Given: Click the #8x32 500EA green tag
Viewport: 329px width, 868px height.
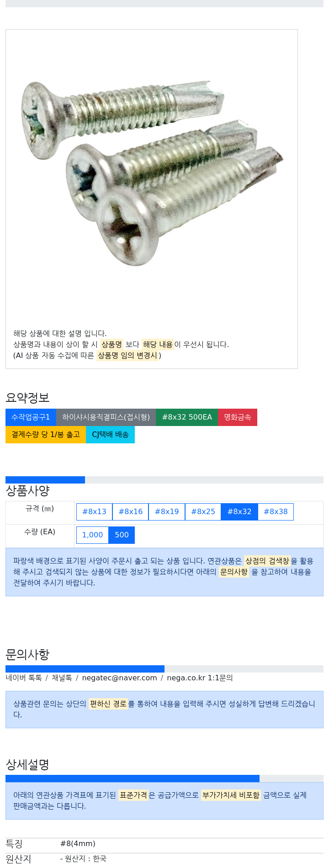Looking at the screenshot, I should (187, 417).
